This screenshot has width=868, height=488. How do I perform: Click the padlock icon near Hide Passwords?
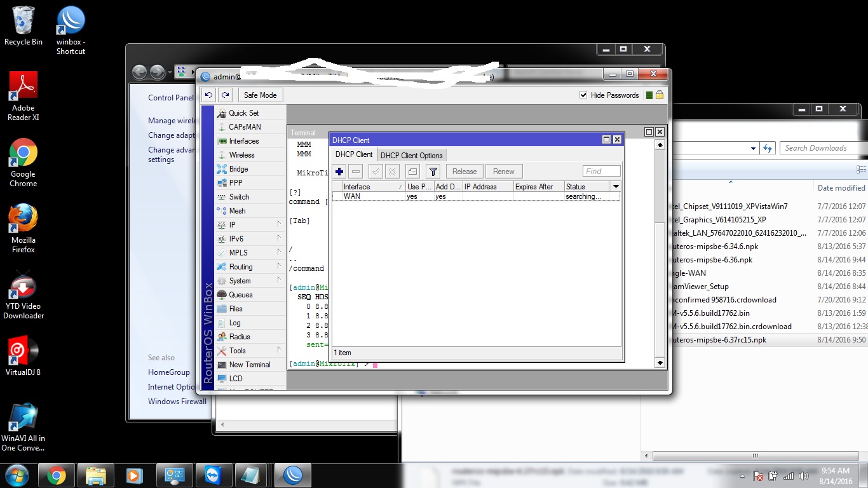point(660,95)
